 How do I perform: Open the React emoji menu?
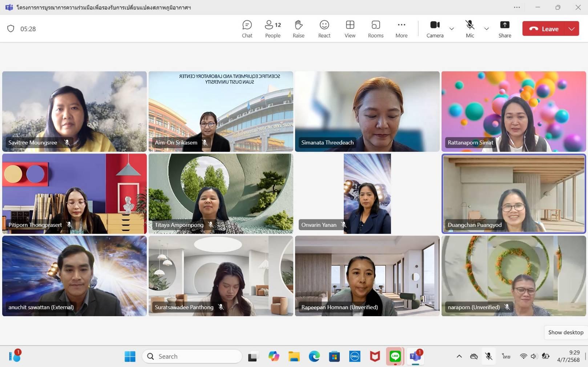click(324, 29)
